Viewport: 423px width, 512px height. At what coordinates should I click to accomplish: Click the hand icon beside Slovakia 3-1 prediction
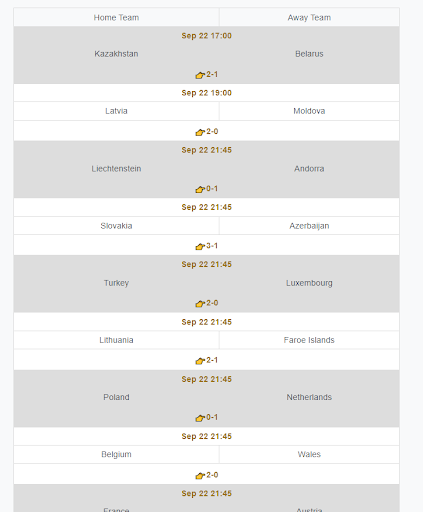point(200,247)
